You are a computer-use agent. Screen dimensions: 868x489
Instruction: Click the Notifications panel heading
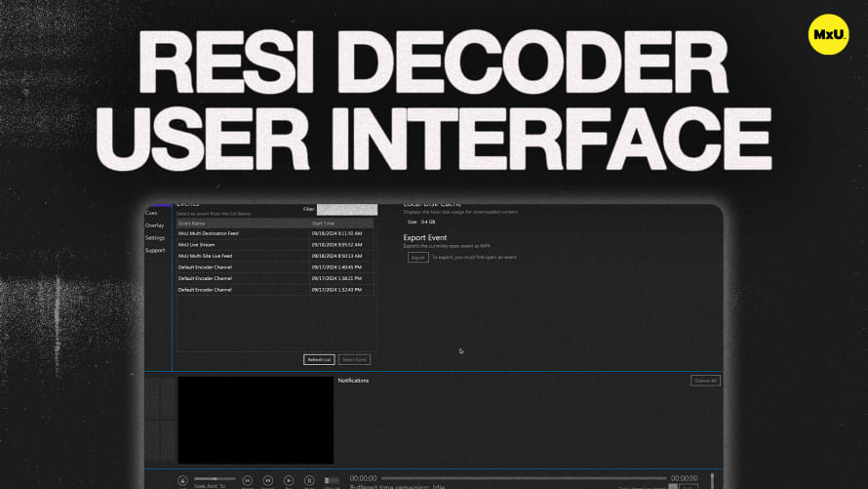(x=353, y=381)
